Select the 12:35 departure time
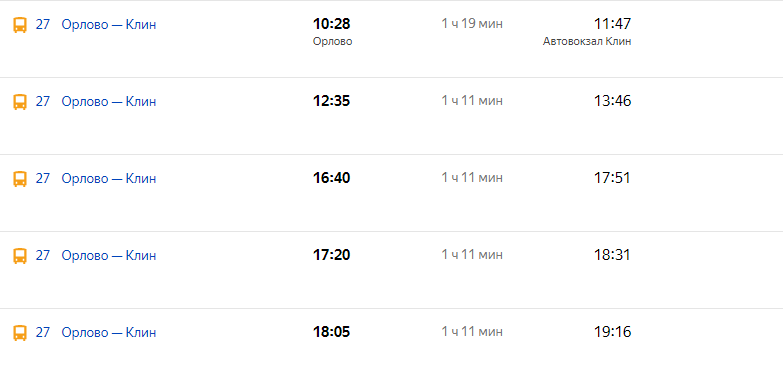 click(332, 101)
